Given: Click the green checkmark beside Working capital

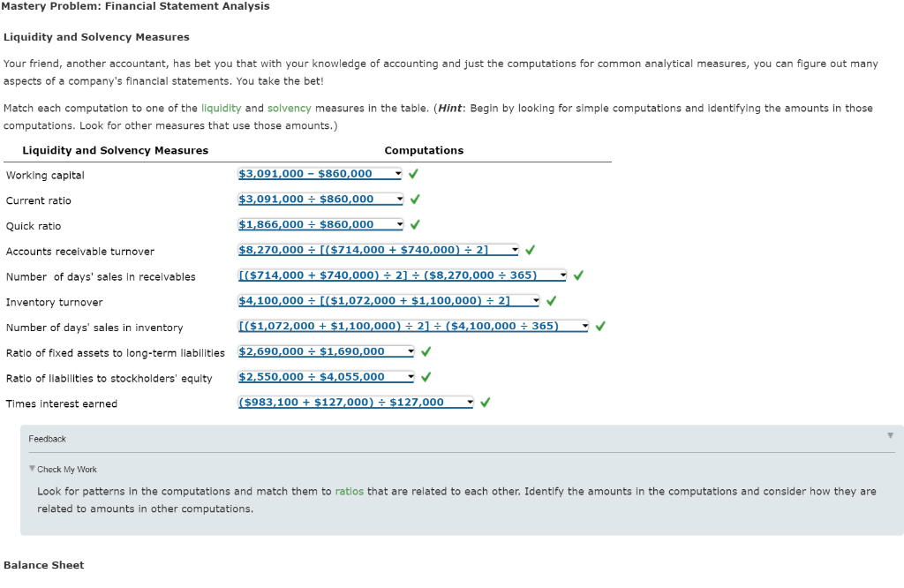Looking at the screenshot, I should pyautogui.click(x=413, y=173).
